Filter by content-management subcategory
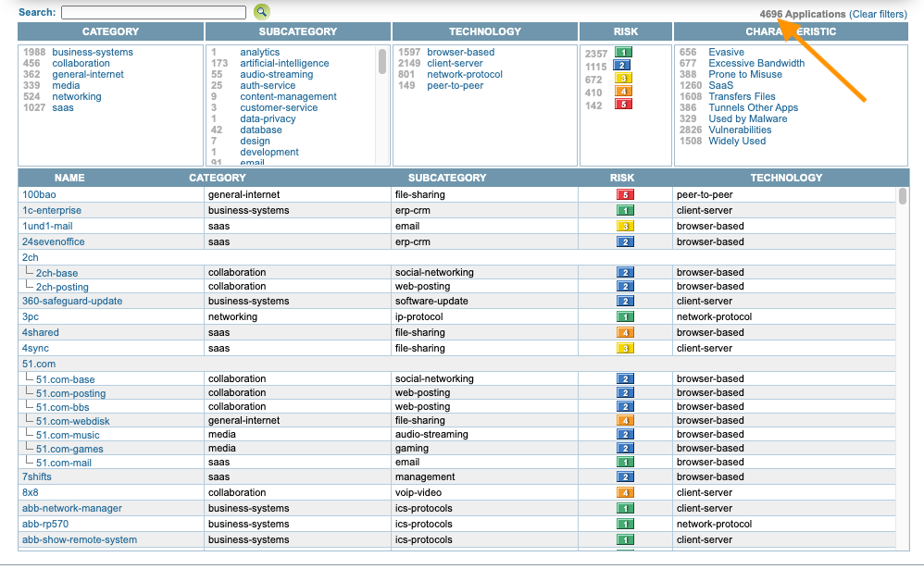The image size is (924, 569). pos(288,96)
